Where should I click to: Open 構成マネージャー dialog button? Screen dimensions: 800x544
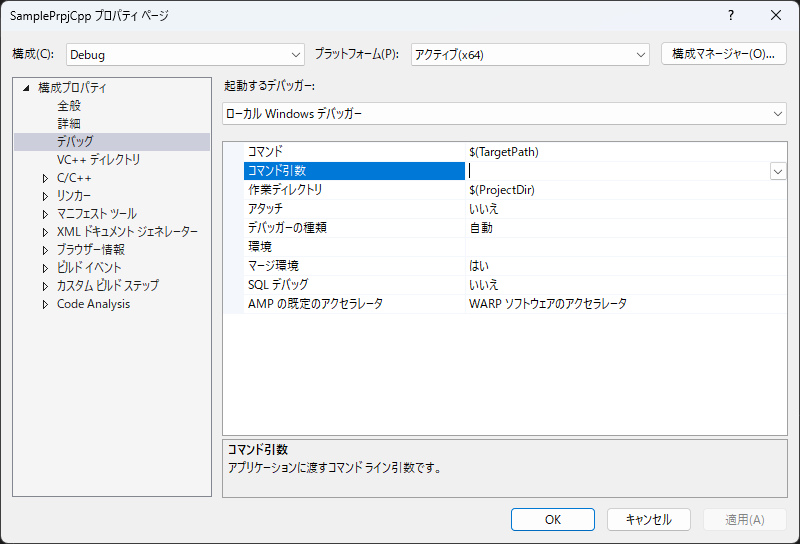pyautogui.click(x=723, y=54)
